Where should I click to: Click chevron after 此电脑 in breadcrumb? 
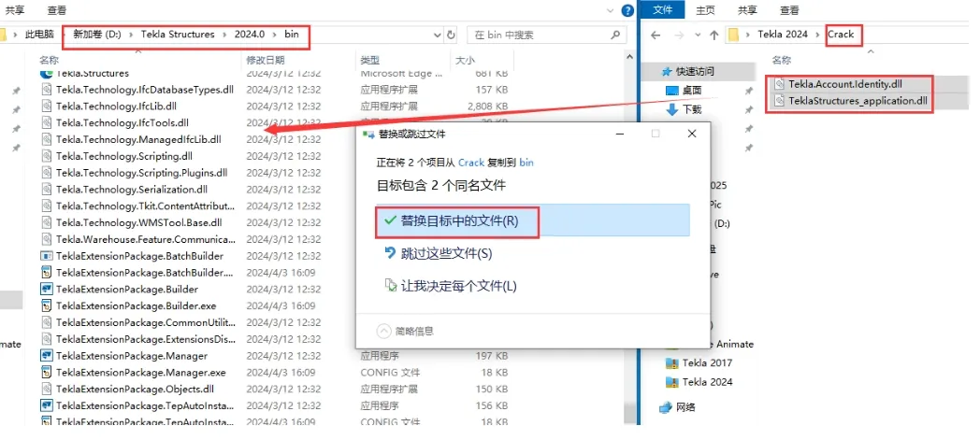click(64, 35)
